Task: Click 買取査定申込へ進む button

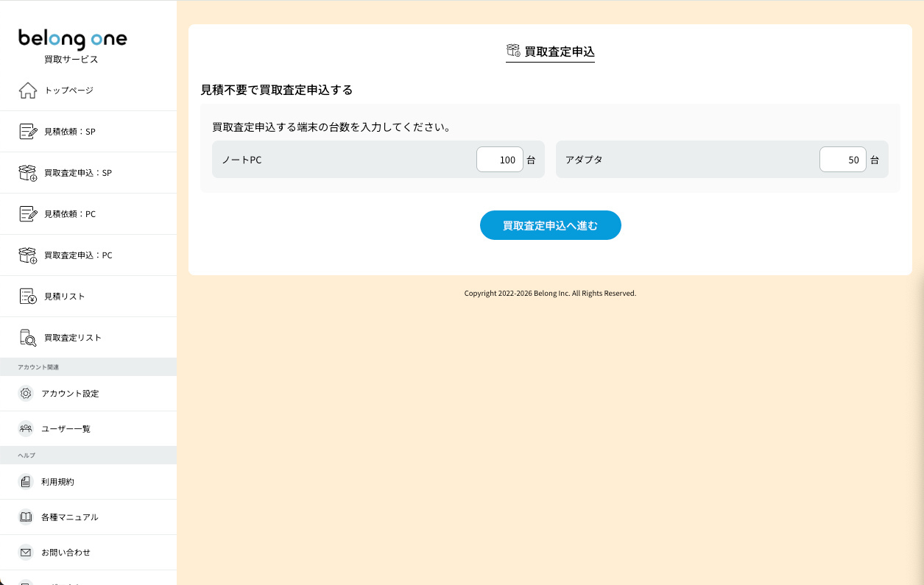Action: pyautogui.click(x=551, y=225)
